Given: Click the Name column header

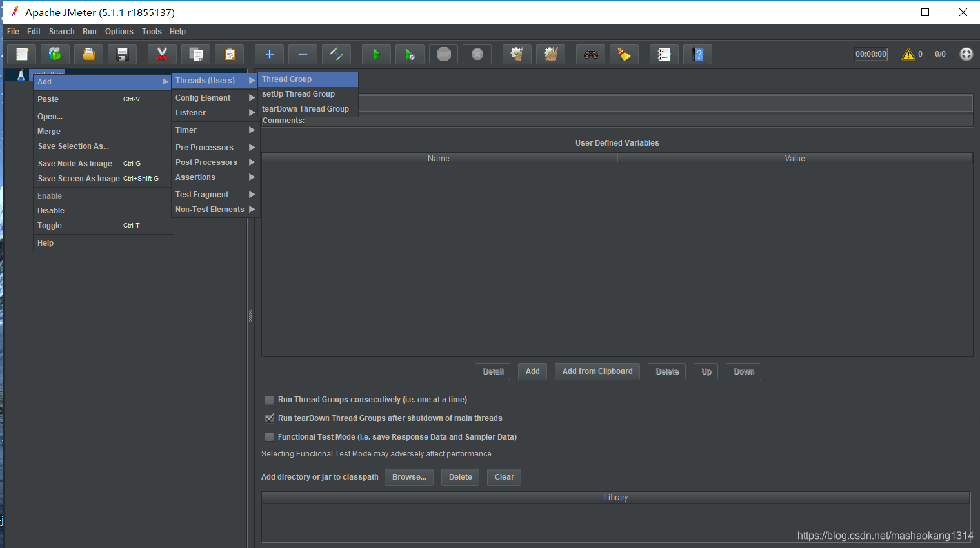Looking at the screenshot, I should 439,159.
